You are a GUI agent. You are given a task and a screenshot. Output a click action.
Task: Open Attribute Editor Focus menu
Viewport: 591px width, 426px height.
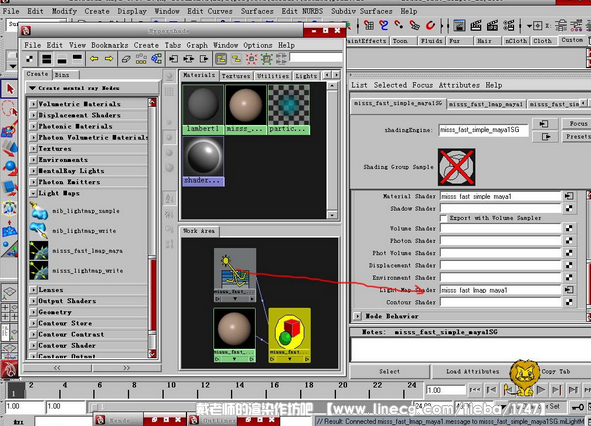(422, 85)
